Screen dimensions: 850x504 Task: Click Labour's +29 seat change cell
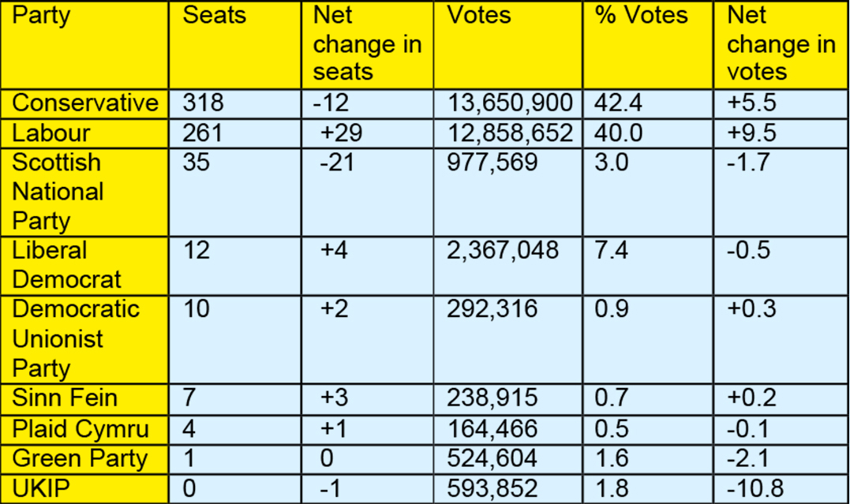pyautogui.click(x=368, y=133)
